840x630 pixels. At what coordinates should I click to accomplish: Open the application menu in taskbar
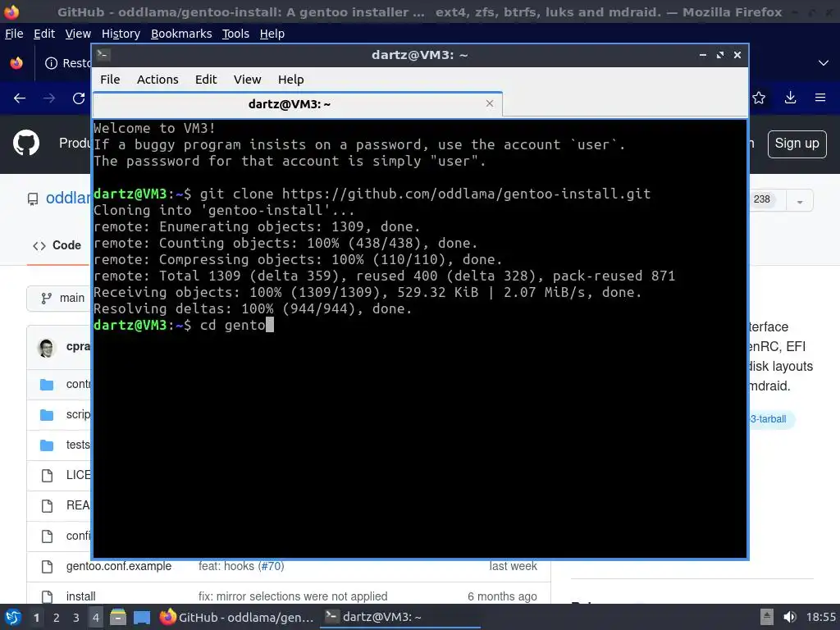pos(13,617)
